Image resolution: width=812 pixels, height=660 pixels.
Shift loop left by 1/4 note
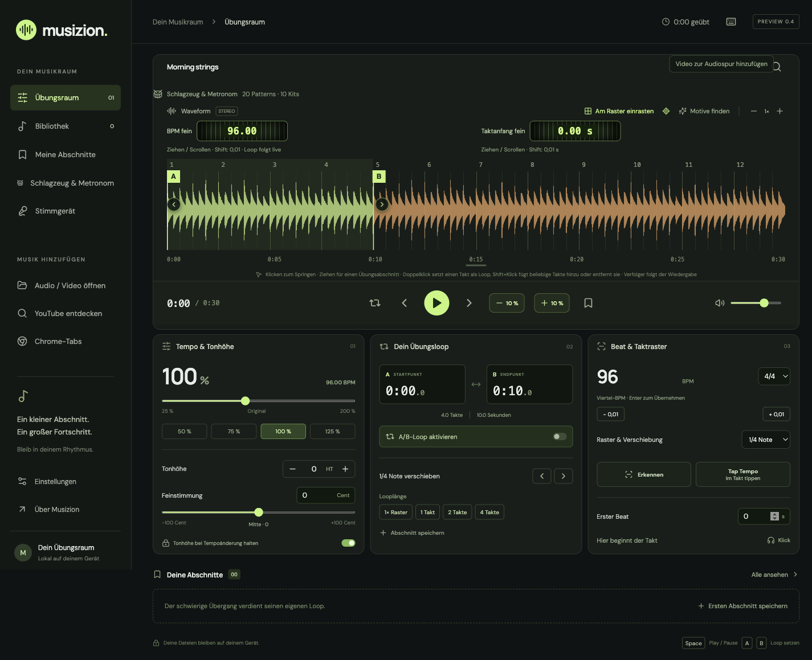[542, 476]
